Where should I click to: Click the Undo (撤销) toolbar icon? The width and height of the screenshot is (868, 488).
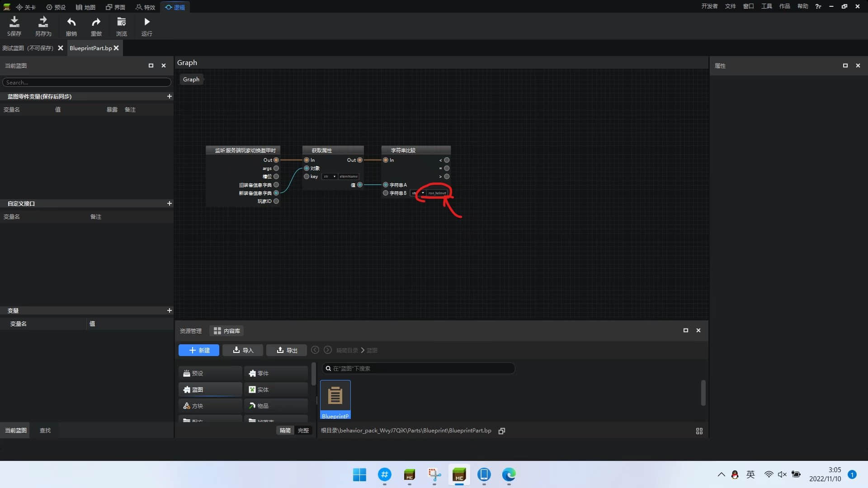[x=71, y=26]
